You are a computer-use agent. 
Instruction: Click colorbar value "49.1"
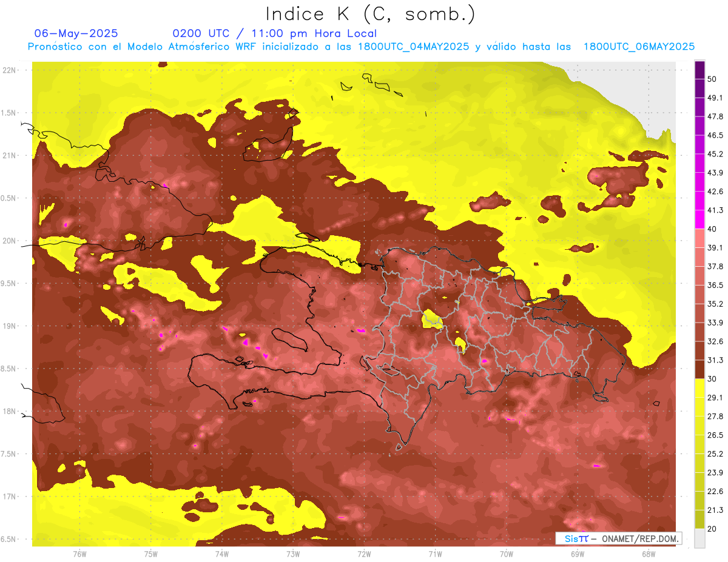(715, 98)
